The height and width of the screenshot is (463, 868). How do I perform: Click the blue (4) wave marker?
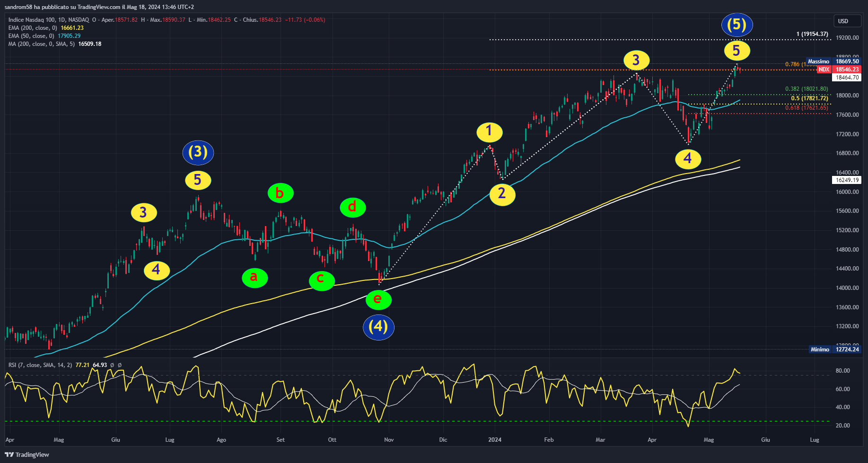[x=378, y=327]
